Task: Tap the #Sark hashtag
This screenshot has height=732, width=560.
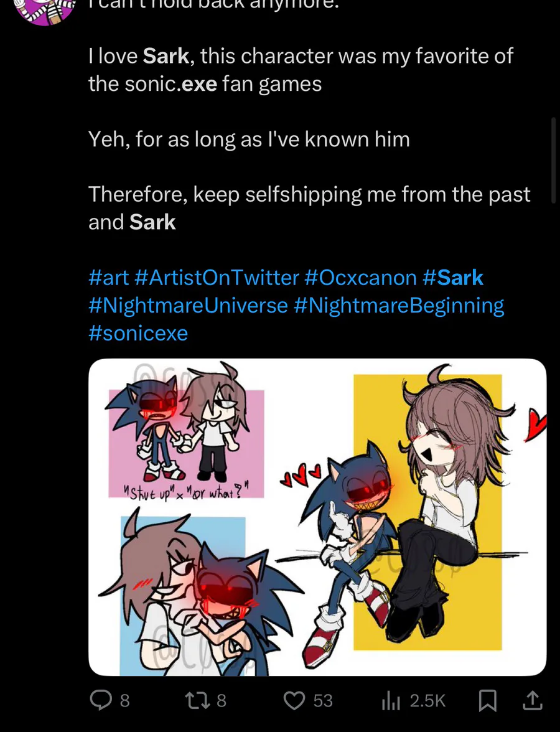Action: (453, 278)
